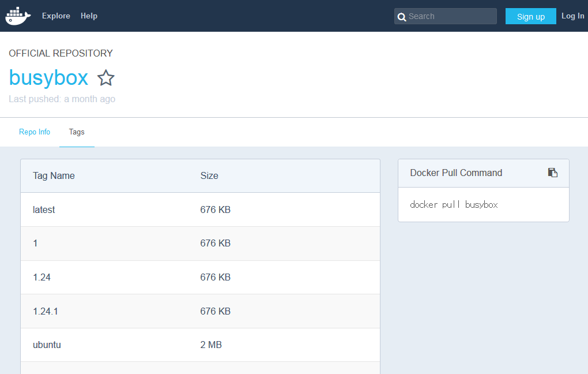Image resolution: width=588 pixels, height=374 pixels.
Task: Click the Log In link
Action: 572,16
